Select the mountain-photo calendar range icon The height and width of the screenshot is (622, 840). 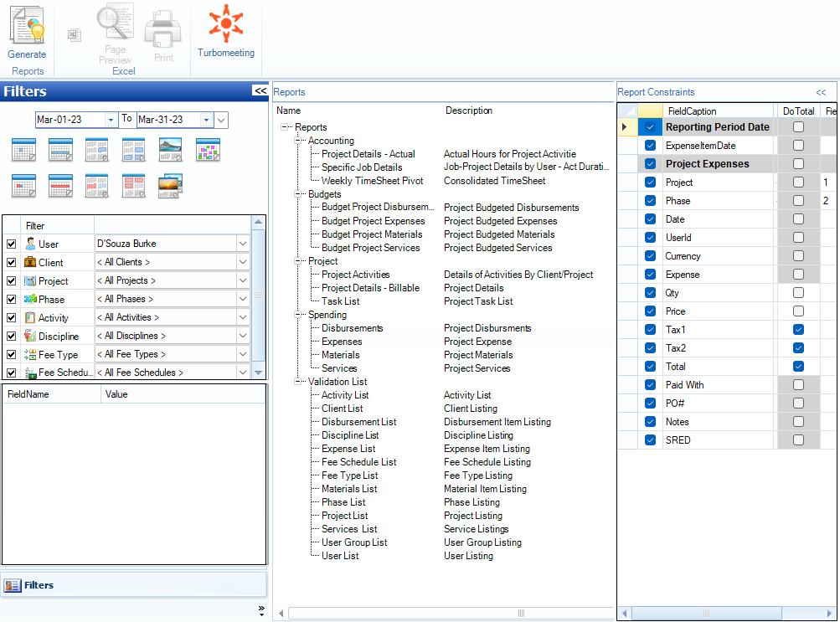click(x=170, y=150)
